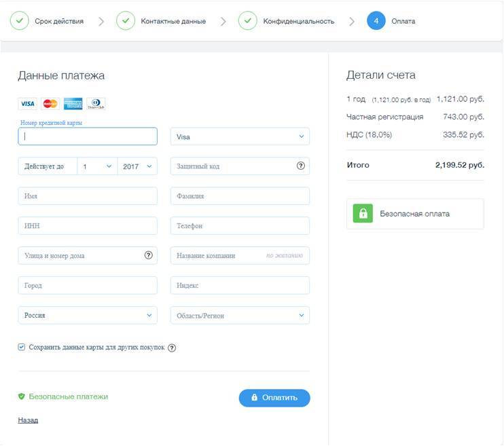Uncheck the save card data checkbox
This screenshot has height=446, width=504.
[x=22, y=347]
